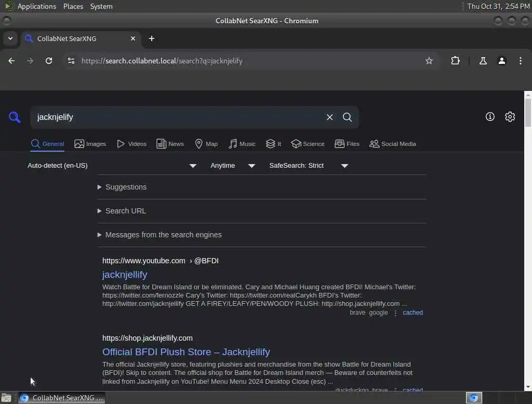Open the Chrome Labs flask icon
Screen dimensions: 532x404
pos(483,61)
